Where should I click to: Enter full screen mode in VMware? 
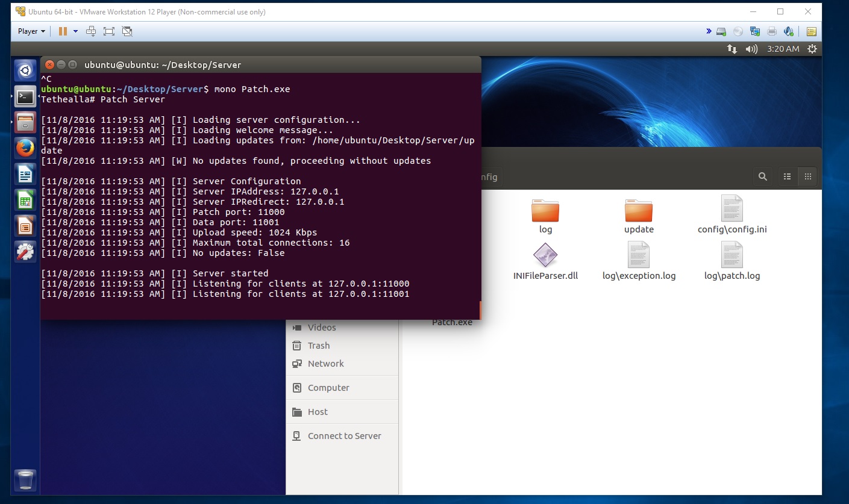[x=109, y=31]
